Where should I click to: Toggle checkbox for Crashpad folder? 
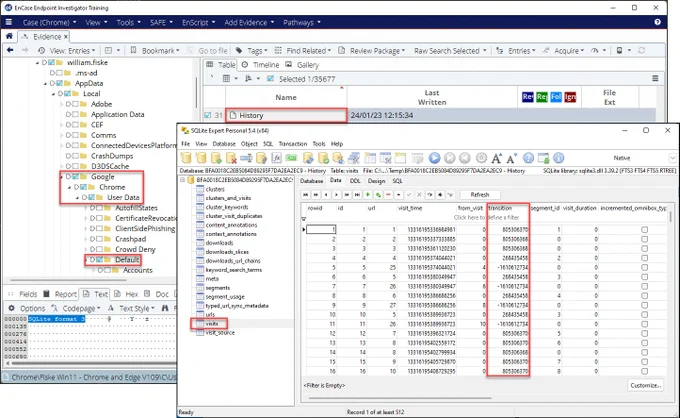[100, 239]
